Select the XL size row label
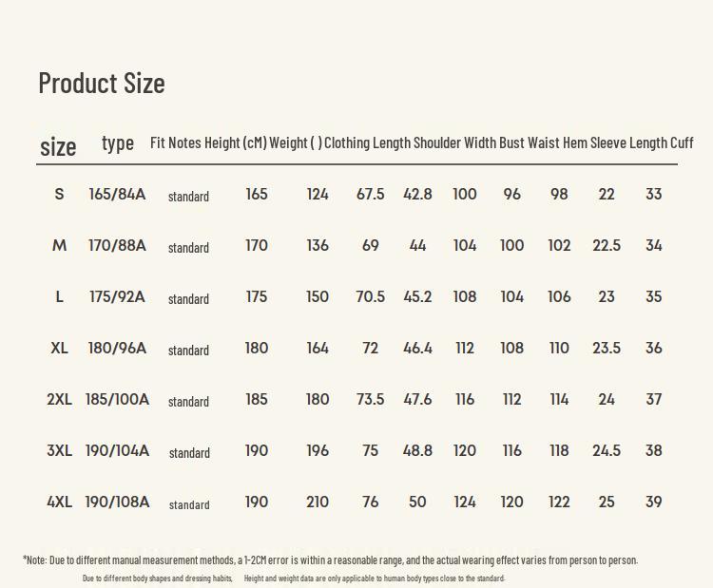The width and height of the screenshot is (713, 588). 59,348
